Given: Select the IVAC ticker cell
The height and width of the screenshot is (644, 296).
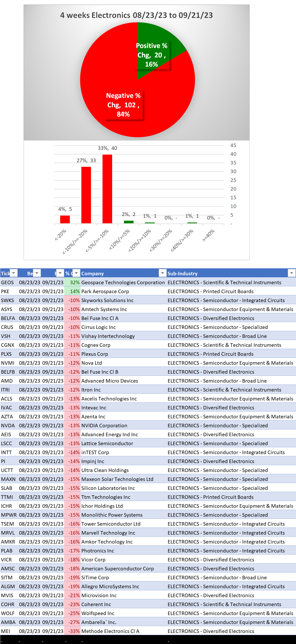Looking at the screenshot, I should (9, 408).
